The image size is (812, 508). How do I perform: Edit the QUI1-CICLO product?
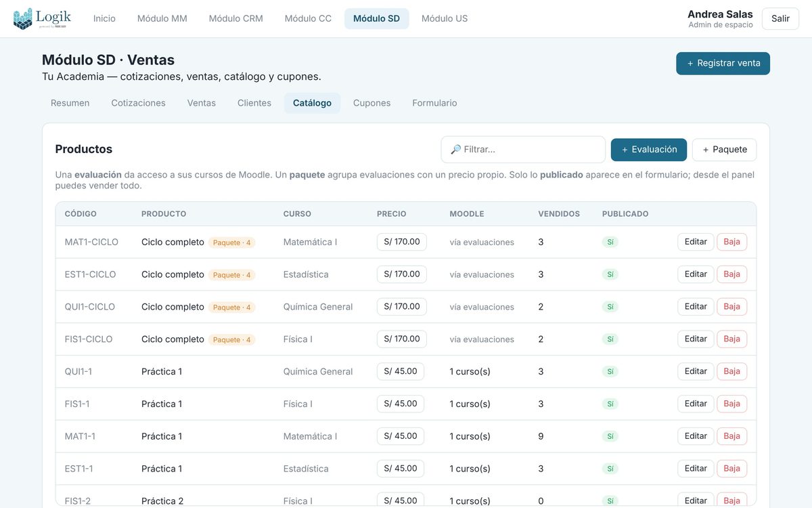coord(696,307)
